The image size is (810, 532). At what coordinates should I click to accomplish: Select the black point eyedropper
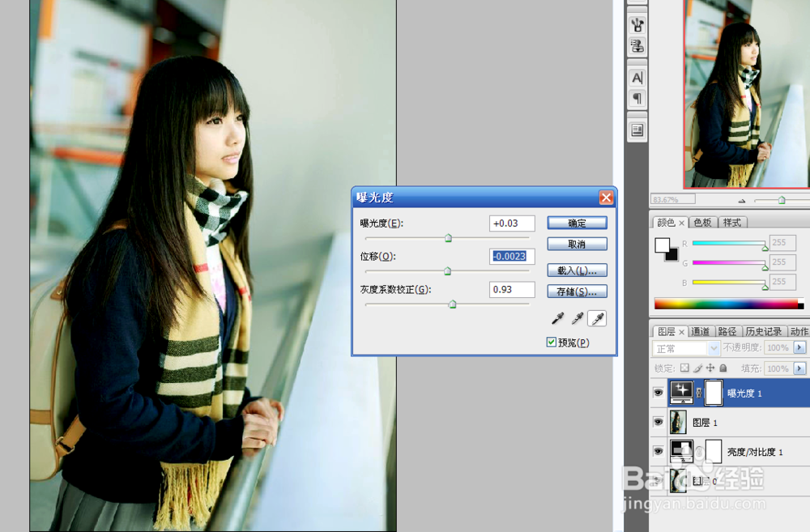(x=558, y=319)
